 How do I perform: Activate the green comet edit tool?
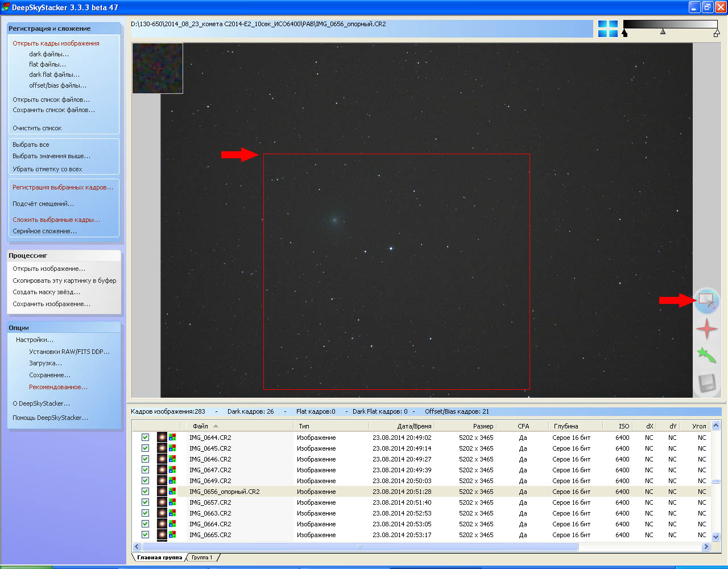click(706, 356)
